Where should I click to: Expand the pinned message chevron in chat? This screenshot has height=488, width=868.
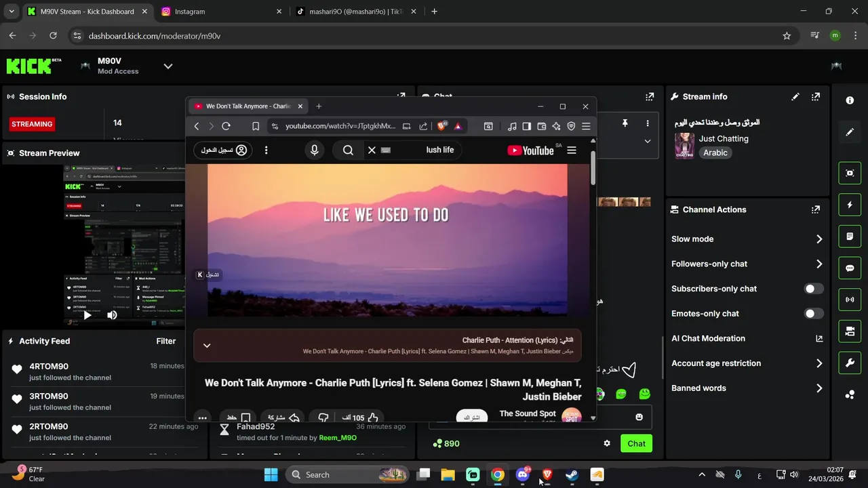pyautogui.click(x=648, y=141)
